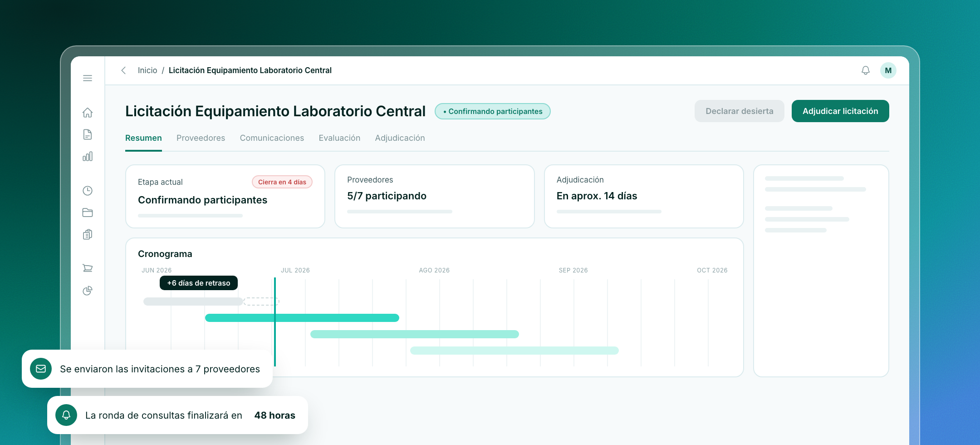This screenshot has width=980, height=445.
Task: Click the pie chart icon in sidebar
Action: point(88,291)
